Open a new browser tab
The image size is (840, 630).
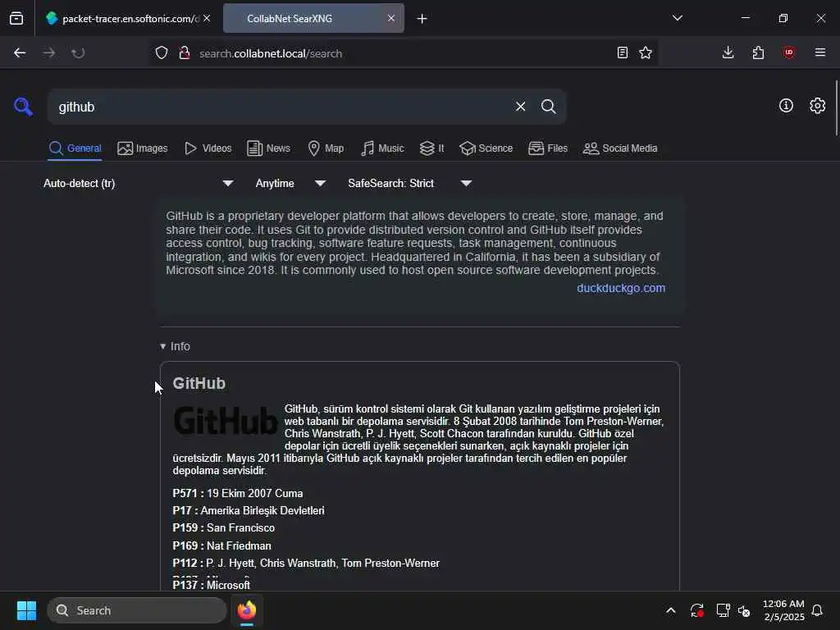[422, 19]
